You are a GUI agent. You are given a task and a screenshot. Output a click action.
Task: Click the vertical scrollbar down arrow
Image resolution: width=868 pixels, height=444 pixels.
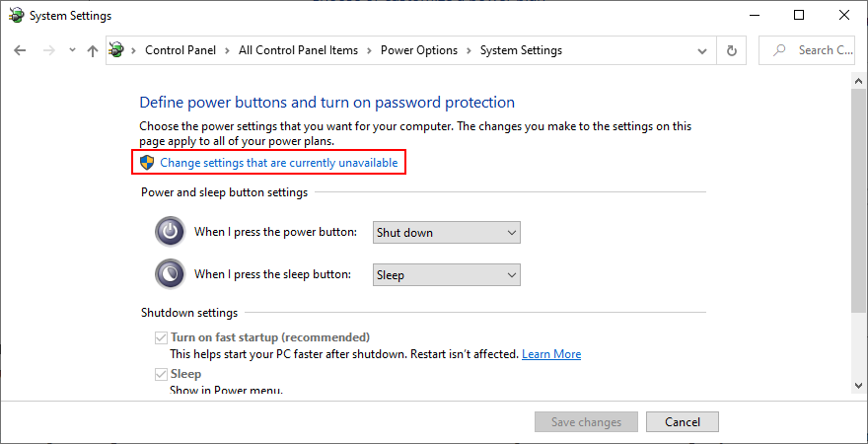coord(857,385)
